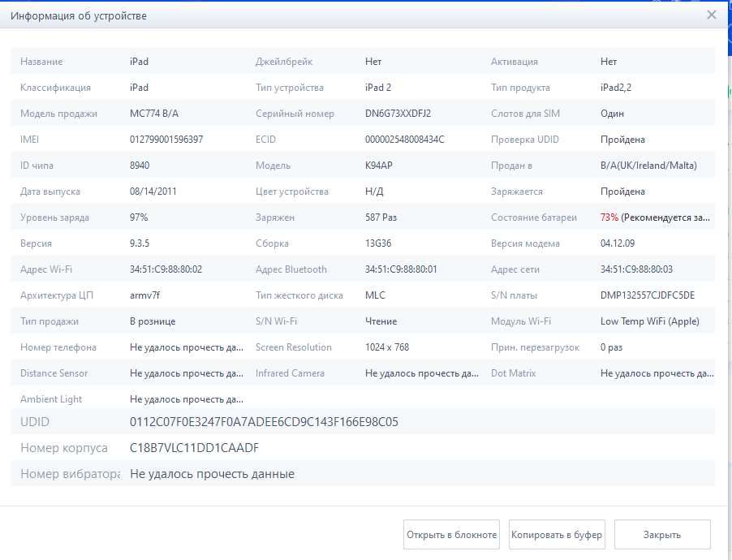
Task: Click the S/N Wi-Fi Чтение value
Action: click(381, 321)
